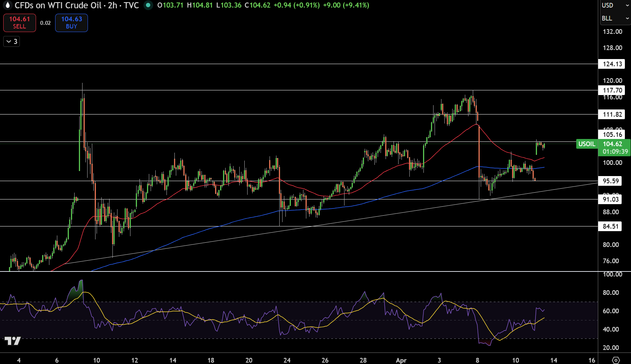631x364 pixels.
Task: Click date 8 on time axis
Action: pos(477,360)
